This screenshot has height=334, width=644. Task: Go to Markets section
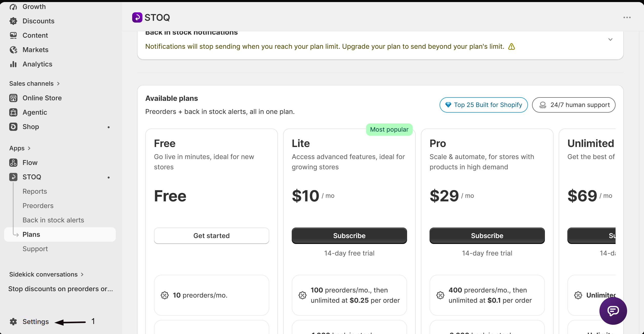tap(35, 50)
